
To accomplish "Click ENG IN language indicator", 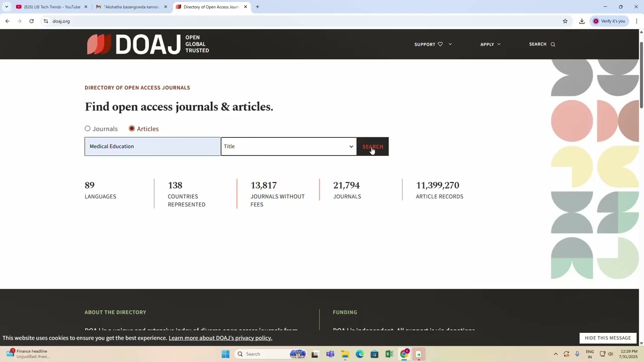I will [590, 354].
